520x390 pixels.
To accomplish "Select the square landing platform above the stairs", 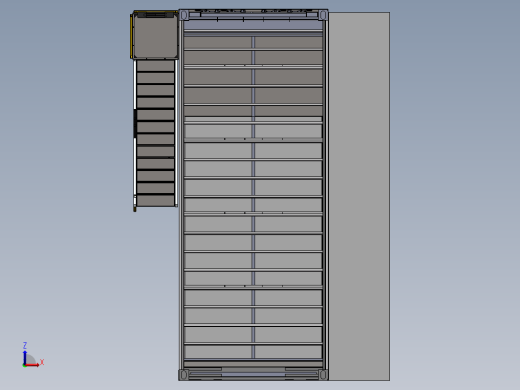I will pyautogui.click(x=155, y=35).
